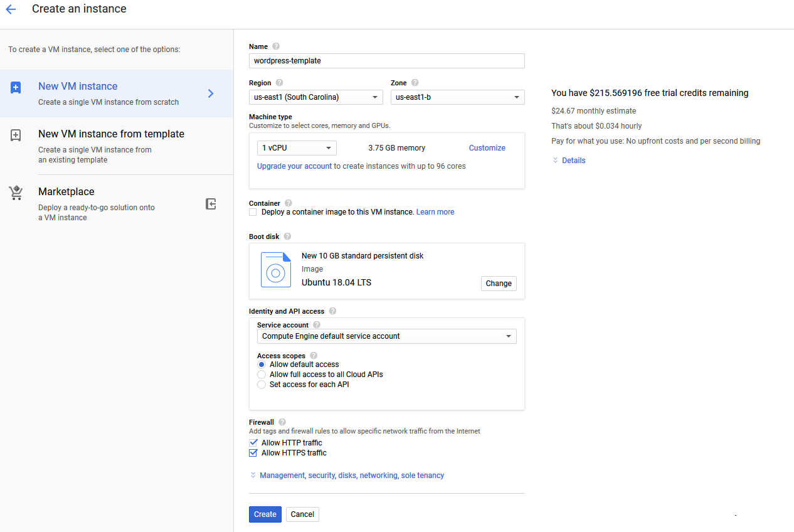This screenshot has height=532, width=794.
Task: Click the New VM instance from template icon
Action: coord(16,136)
